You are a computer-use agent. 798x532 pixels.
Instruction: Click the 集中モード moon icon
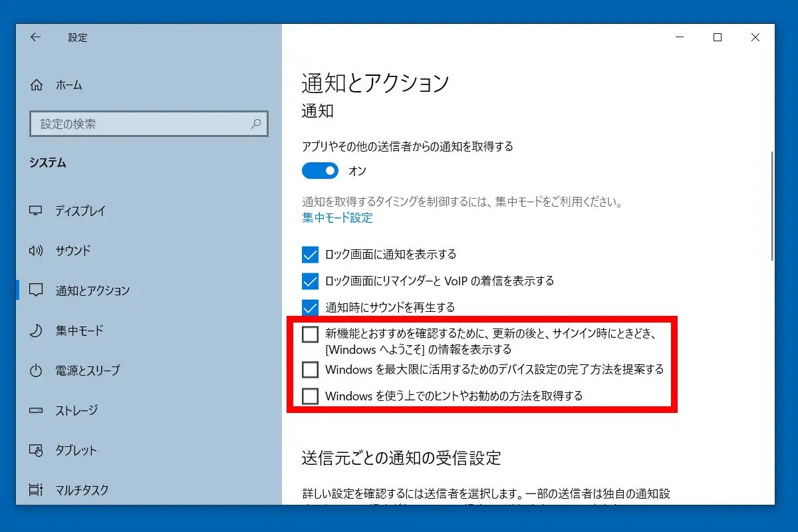click(x=36, y=331)
